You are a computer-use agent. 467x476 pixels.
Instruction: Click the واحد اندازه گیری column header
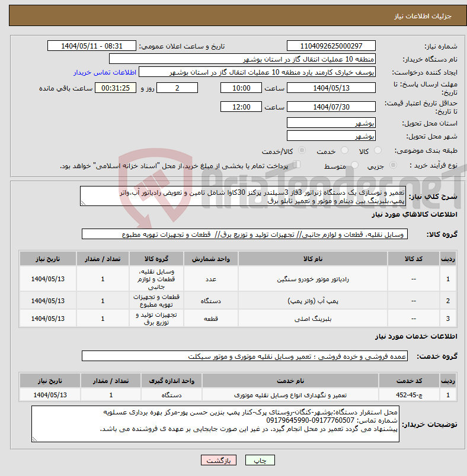172,381
